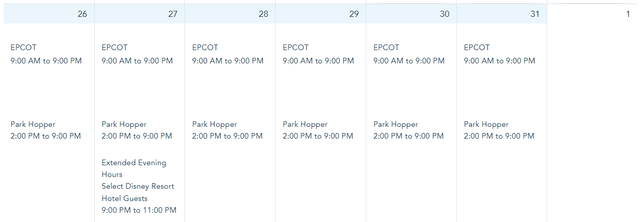This screenshot has width=644, height=222.
Task: Select the 31st date cell
Action: pyautogui.click(x=535, y=14)
